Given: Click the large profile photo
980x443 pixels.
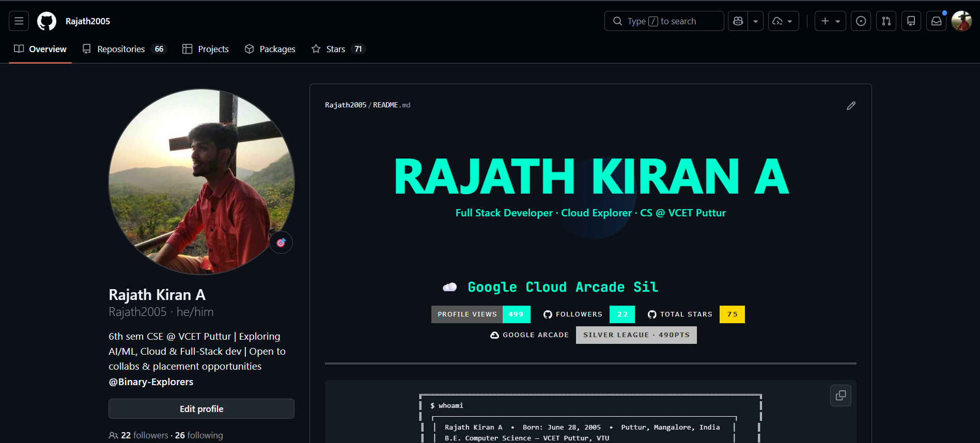Looking at the screenshot, I should point(201,182).
